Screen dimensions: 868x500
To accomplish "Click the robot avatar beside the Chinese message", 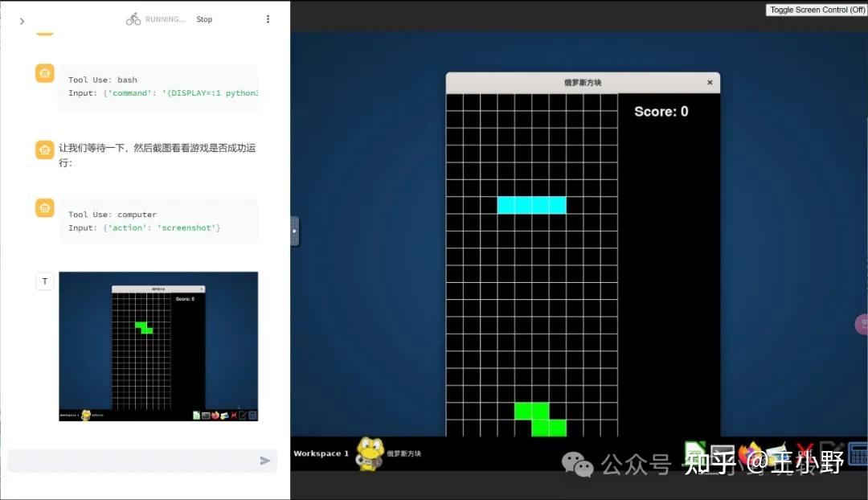I will [x=45, y=150].
